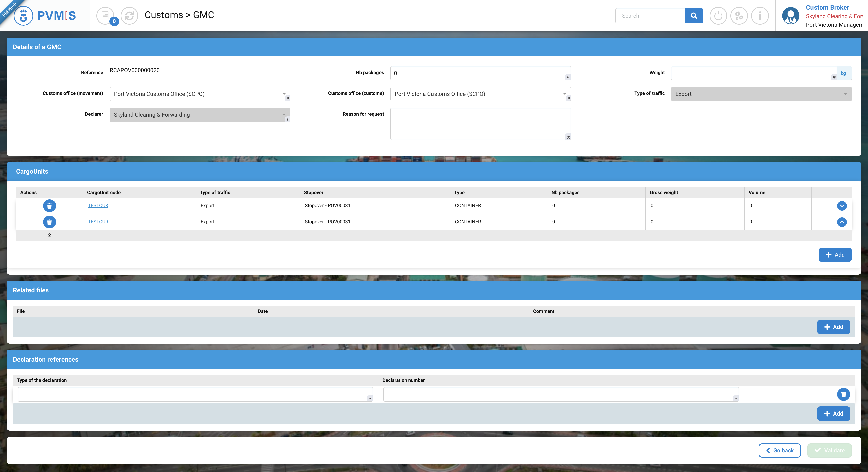The height and width of the screenshot is (472, 868).
Task: Move TESTCU8 row down with arrow
Action: point(842,206)
